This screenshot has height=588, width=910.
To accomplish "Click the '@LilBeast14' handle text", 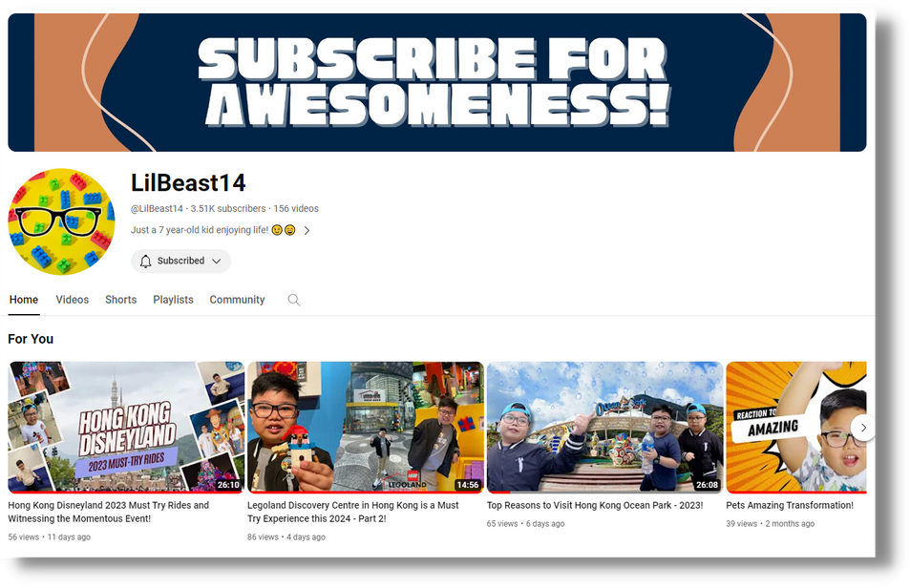I will point(157,209).
